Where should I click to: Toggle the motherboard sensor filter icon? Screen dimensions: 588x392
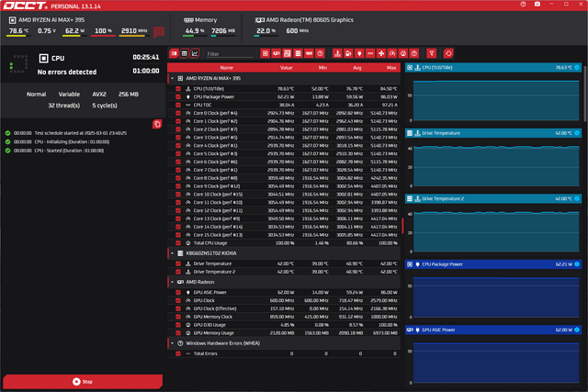(287, 53)
